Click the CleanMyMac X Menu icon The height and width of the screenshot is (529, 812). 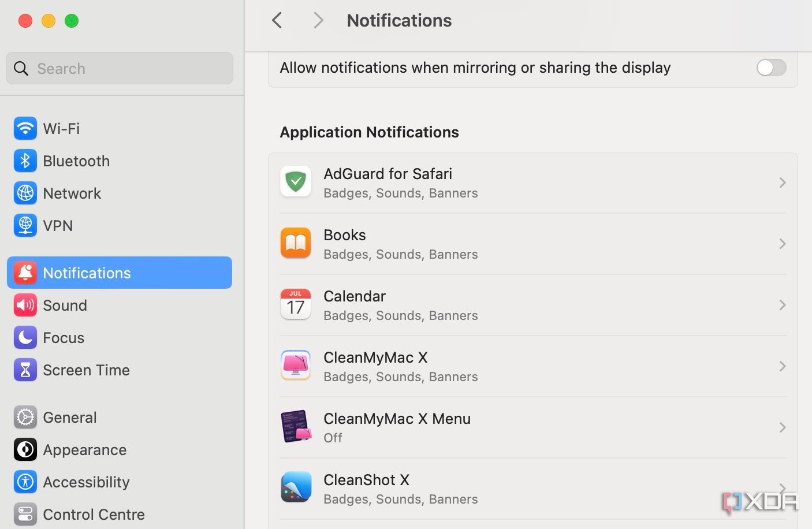click(296, 427)
